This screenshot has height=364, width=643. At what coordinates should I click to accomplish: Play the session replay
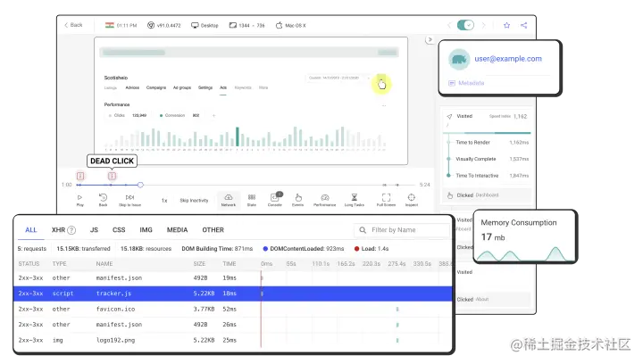80,200
